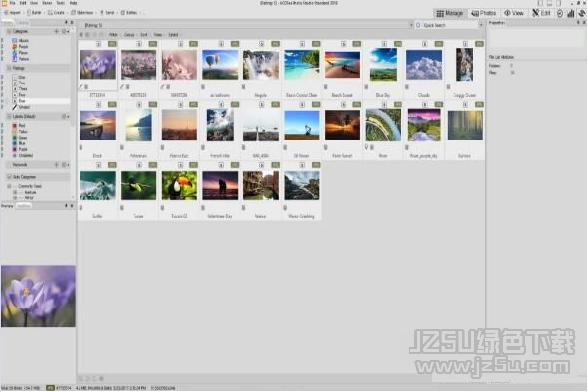Click the Import toolbar button
Image resolution: width=588 pixels, height=392 pixels.
pos(13,13)
